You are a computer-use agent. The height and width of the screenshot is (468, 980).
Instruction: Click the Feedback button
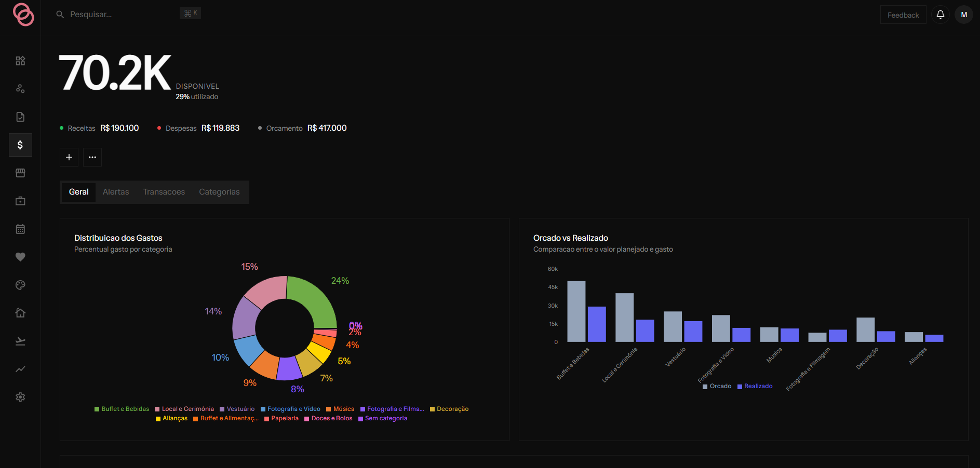point(903,15)
